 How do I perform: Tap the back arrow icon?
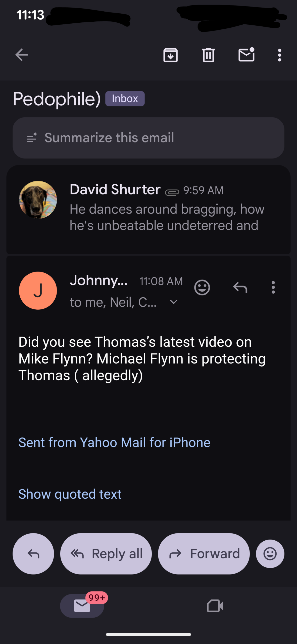22,55
